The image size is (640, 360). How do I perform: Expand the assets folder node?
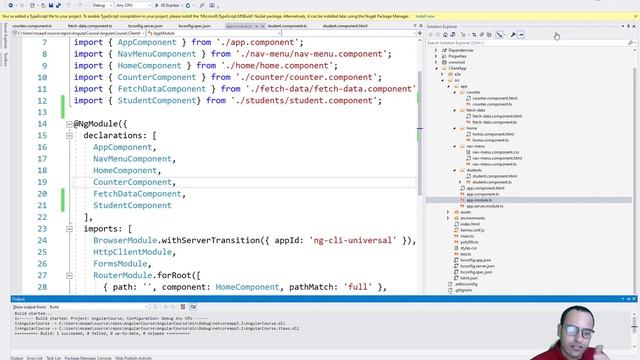point(448,212)
